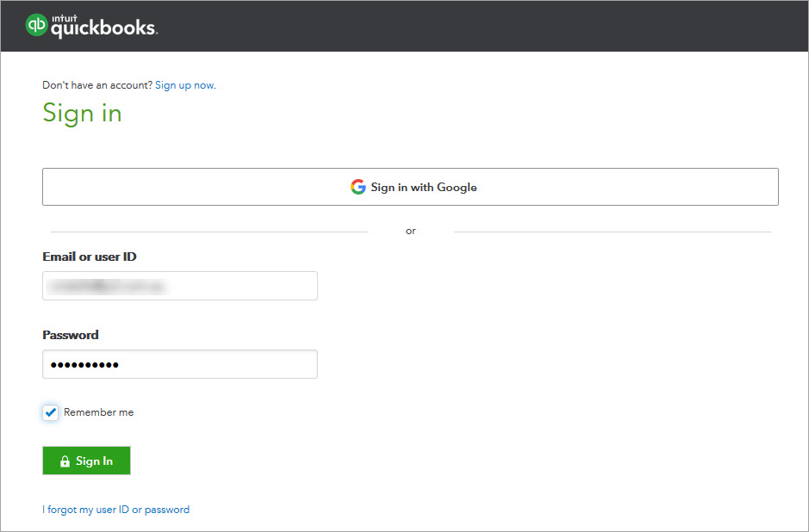The image size is (809, 532).
Task: Click the Intuit QuickBooks logo
Action: tap(91, 25)
